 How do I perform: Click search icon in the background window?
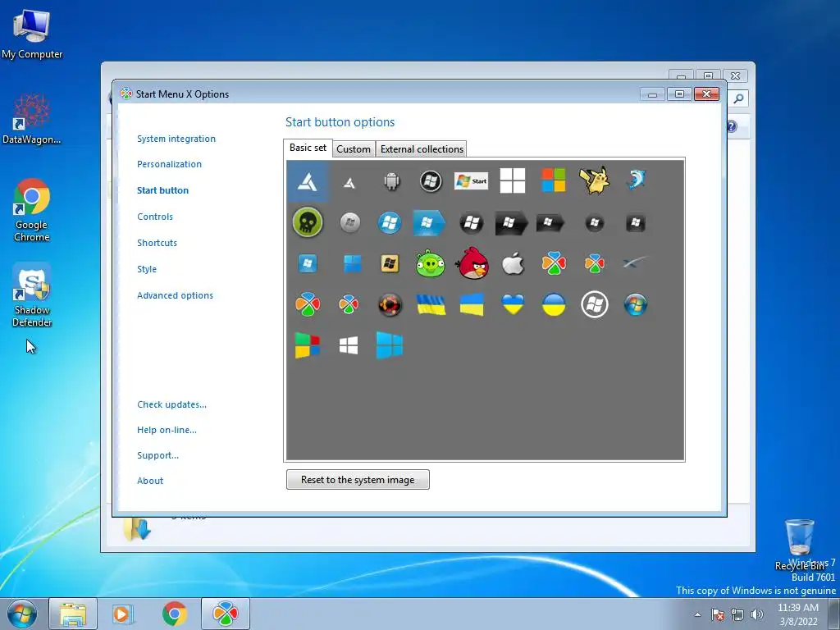tap(738, 98)
